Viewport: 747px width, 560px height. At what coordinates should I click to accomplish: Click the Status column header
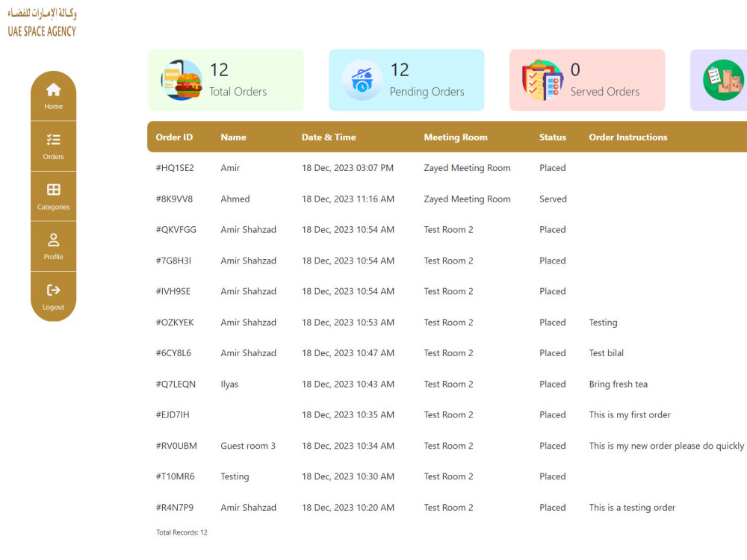(x=553, y=137)
